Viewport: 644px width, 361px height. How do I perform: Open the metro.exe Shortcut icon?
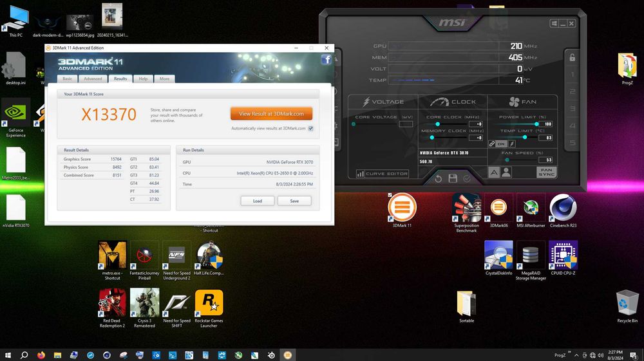[x=112, y=260]
